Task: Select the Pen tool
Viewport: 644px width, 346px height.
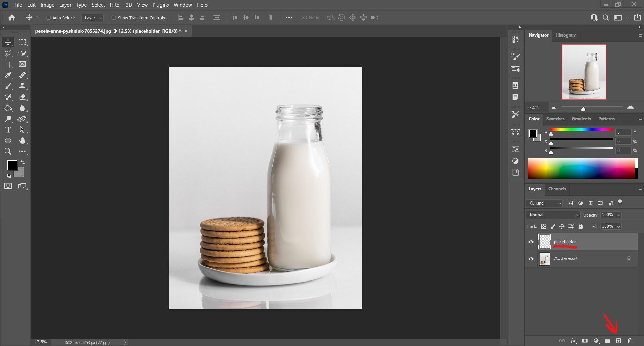Action: (x=22, y=119)
